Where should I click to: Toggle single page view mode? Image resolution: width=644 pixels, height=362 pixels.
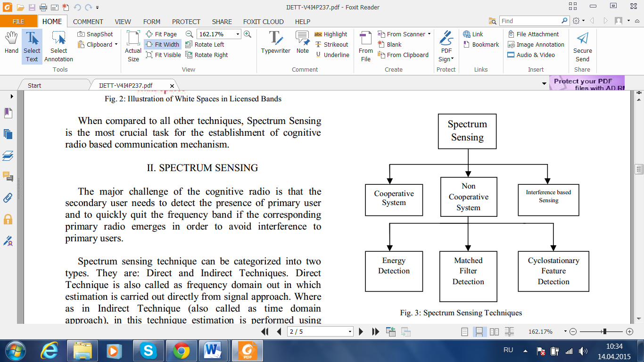[x=464, y=332]
